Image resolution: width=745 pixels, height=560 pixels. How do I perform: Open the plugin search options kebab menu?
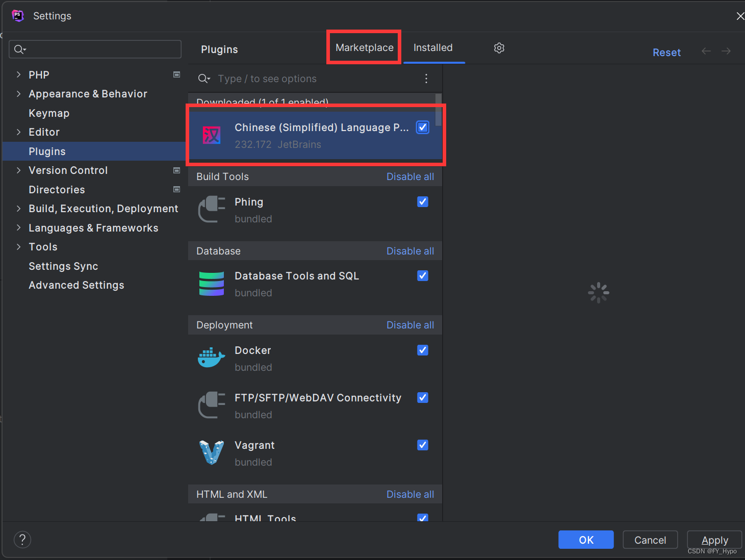pyautogui.click(x=426, y=79)
